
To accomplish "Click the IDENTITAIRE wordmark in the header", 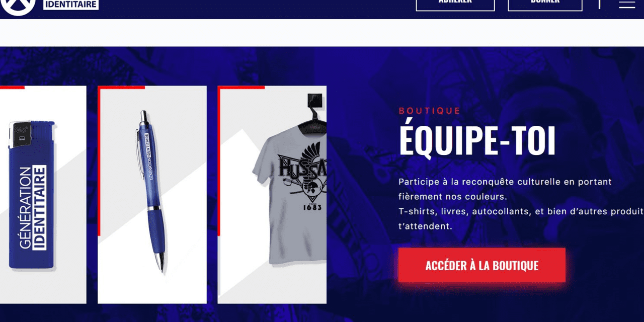I will 71,5.
